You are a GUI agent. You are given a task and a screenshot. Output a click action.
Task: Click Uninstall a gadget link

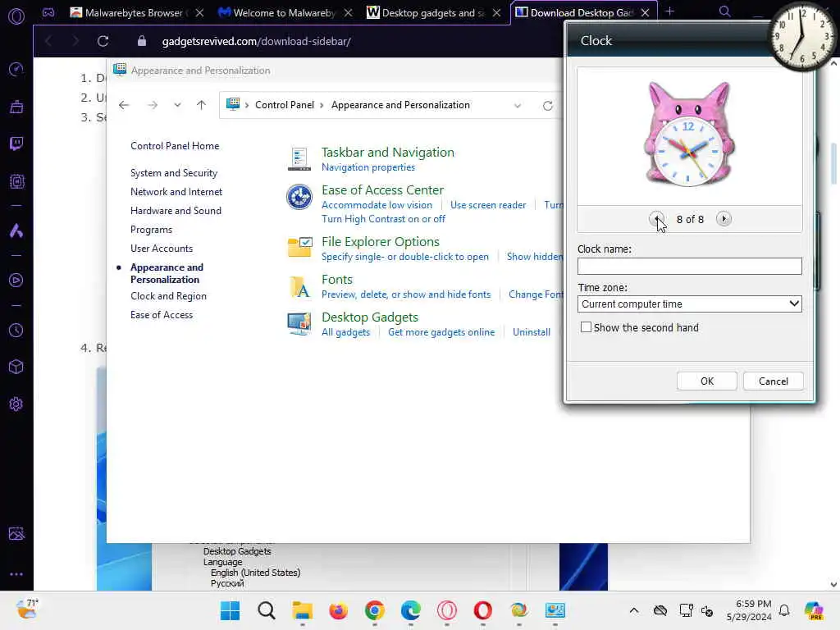(x=531, y=332)
